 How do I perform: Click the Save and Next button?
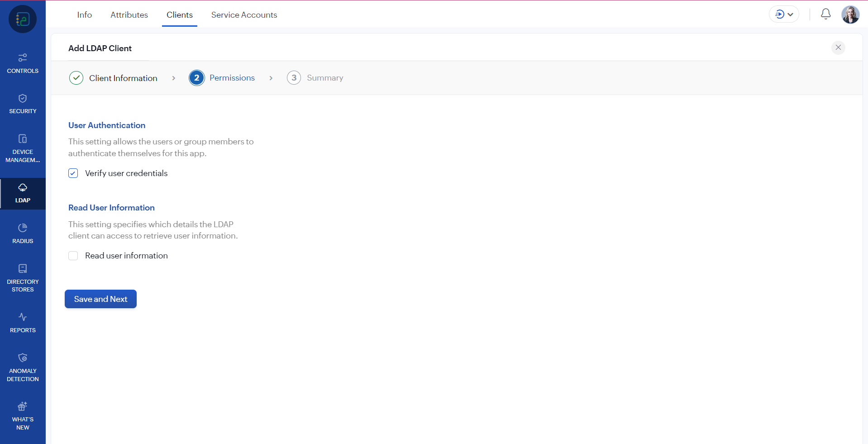(x=100, y=299)
